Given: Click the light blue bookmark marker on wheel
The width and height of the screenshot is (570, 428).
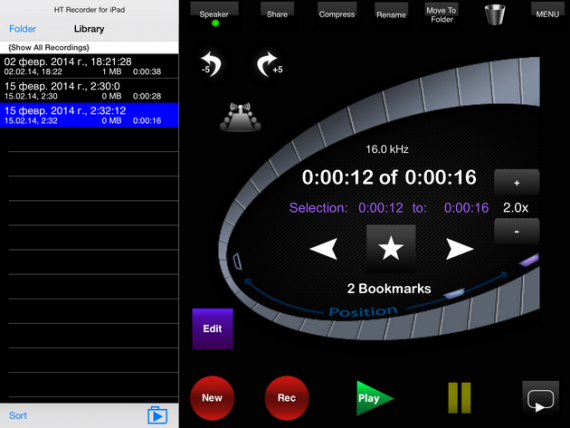Looking at the screenshot, I should [x=454, y=293].
